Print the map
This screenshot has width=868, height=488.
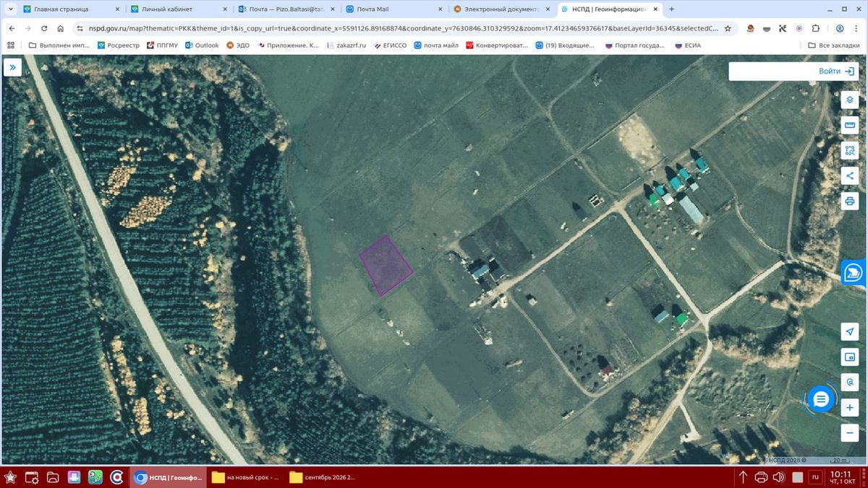[x=850, y=201]
